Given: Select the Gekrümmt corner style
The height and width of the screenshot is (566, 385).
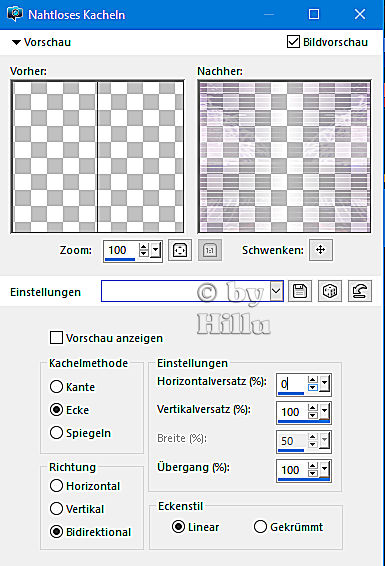Looking at the screenshot, I should click(260, 527).
